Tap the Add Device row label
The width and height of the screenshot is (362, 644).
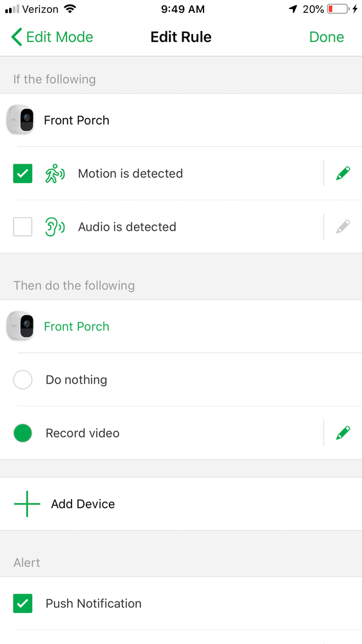(83, 504)
